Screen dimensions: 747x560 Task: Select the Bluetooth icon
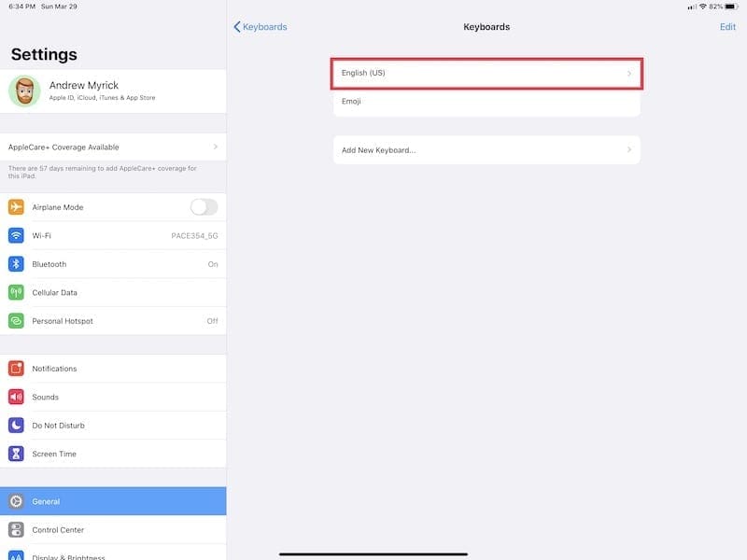coord(16,264)
